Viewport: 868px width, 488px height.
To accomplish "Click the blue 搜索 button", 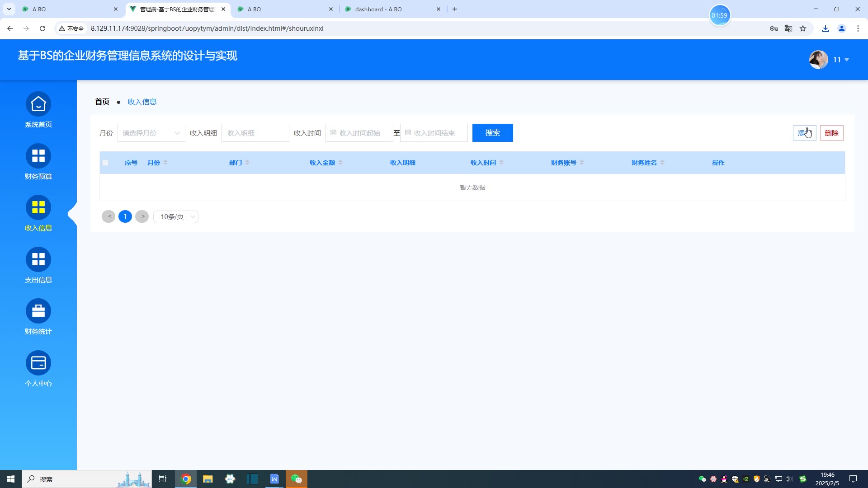I will tap(492, 133).
